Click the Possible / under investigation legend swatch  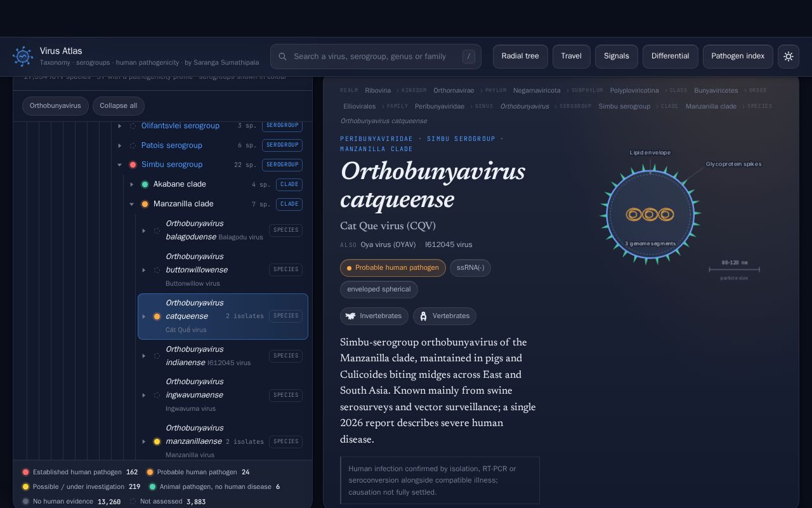click(25, 487)
